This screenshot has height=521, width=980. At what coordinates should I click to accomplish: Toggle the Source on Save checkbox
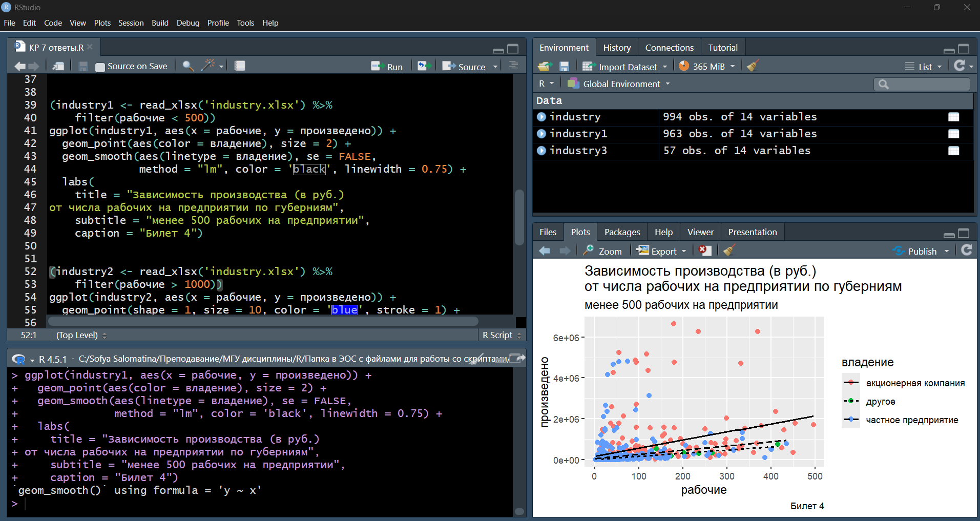(100, 67)
